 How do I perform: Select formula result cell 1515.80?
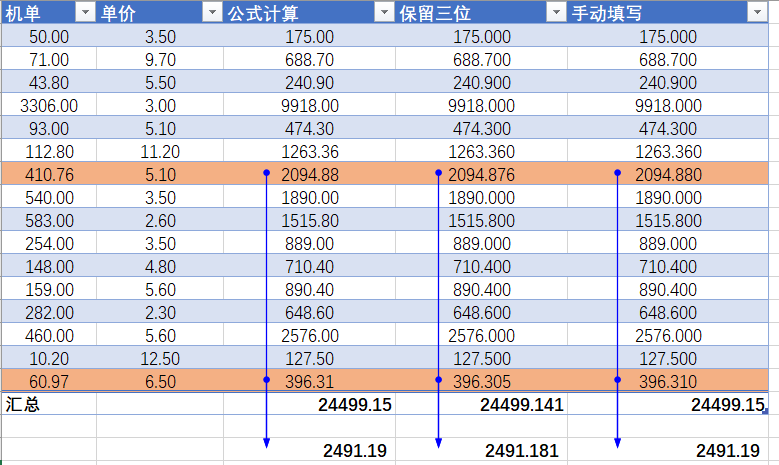click(310, 221)
